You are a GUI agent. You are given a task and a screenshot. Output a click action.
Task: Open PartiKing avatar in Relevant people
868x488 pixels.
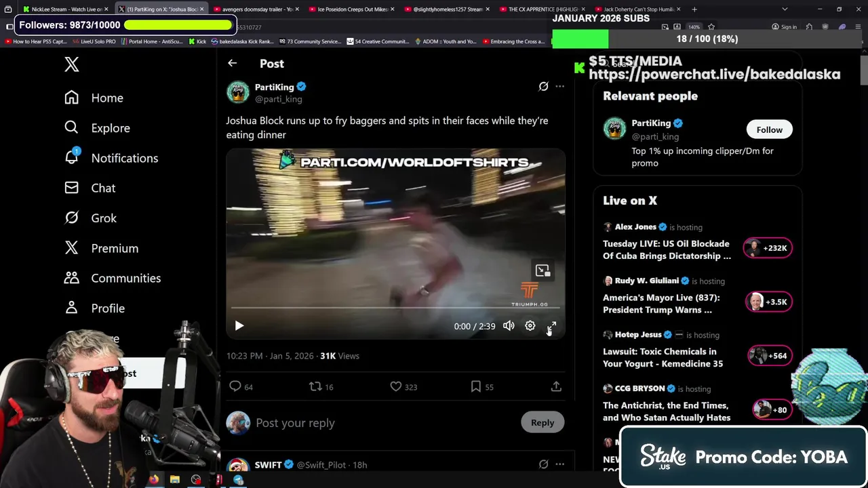coord(615,128)
